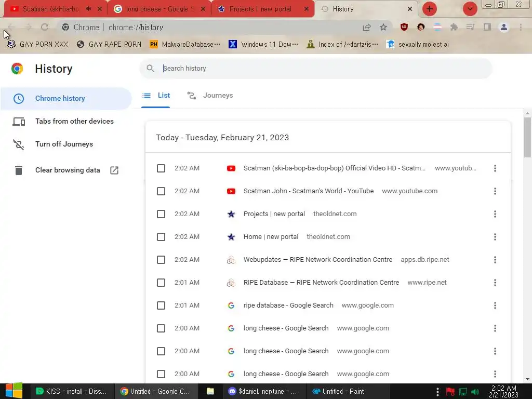532x399 pixels.
Task: Switch to the Scatman YouTube tab
Action: pos(51,9)
